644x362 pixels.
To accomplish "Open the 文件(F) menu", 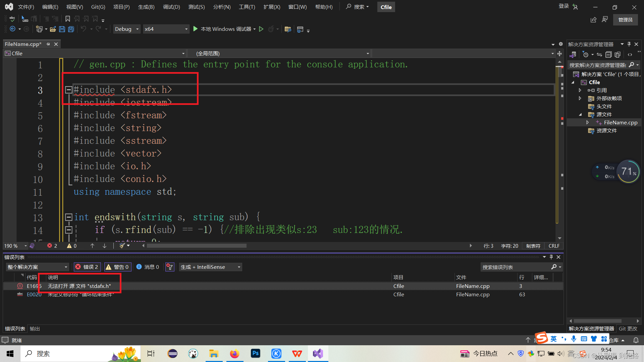I will pyautogui.click(x=26, y=7).
